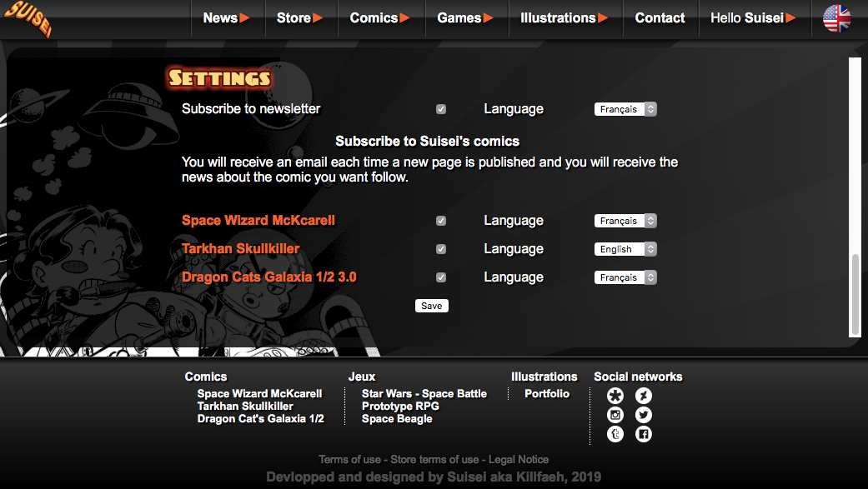Toggle the Tarkhan Skullkiller subscription checkbox
This screenshot has width=868, height=489.
tap(440, 249)
